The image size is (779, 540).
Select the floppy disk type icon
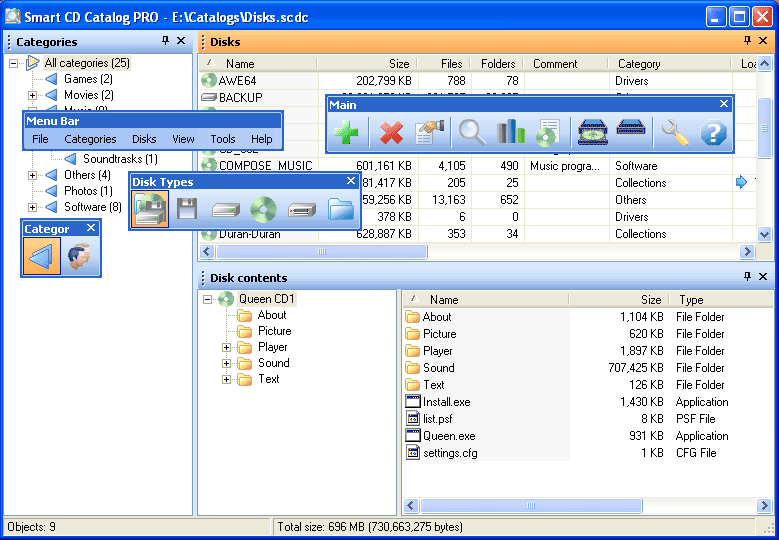(x=186, y=209)
